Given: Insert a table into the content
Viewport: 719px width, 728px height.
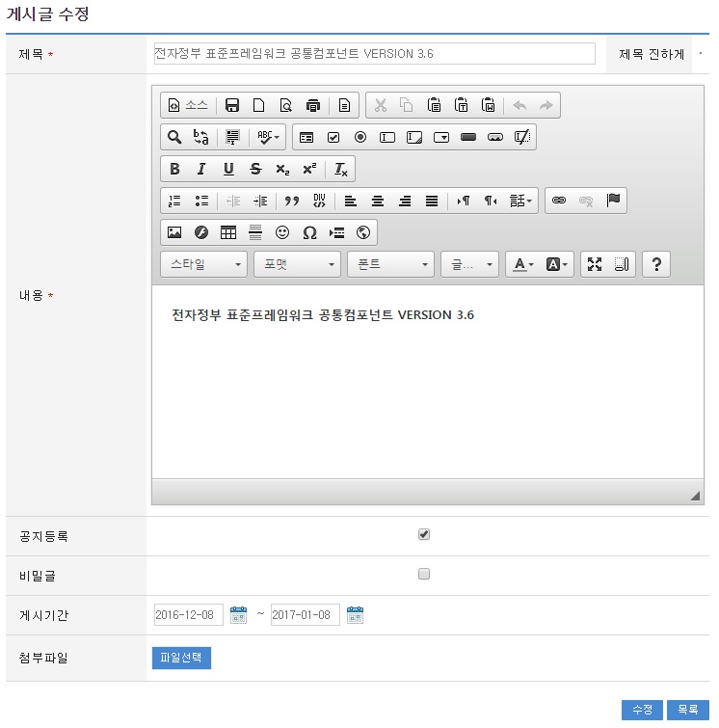Looking at the screenshot, I should pos(228,232).
